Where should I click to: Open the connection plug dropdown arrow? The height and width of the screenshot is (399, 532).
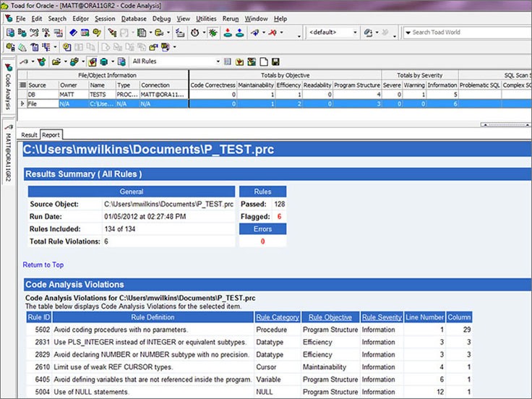(x=33, y=61)
